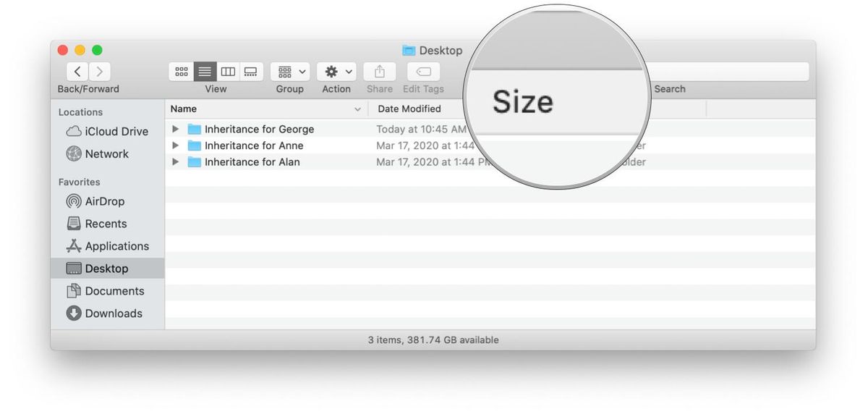
Task: Open the Action gear dropdown
Action: (x=336, y=71)
